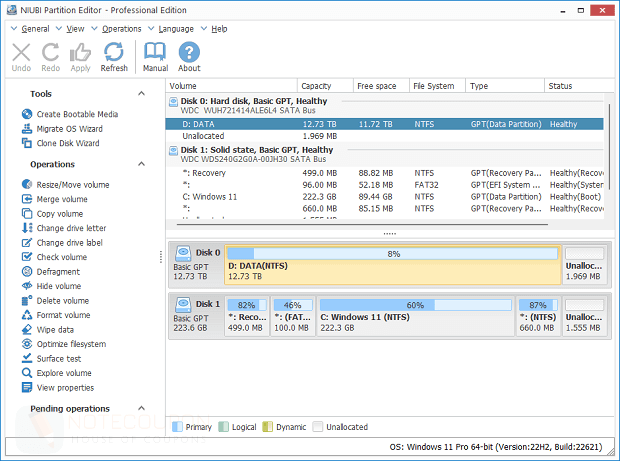
Task: Click the Disk 1 Solid state header row
Action: 384,155
